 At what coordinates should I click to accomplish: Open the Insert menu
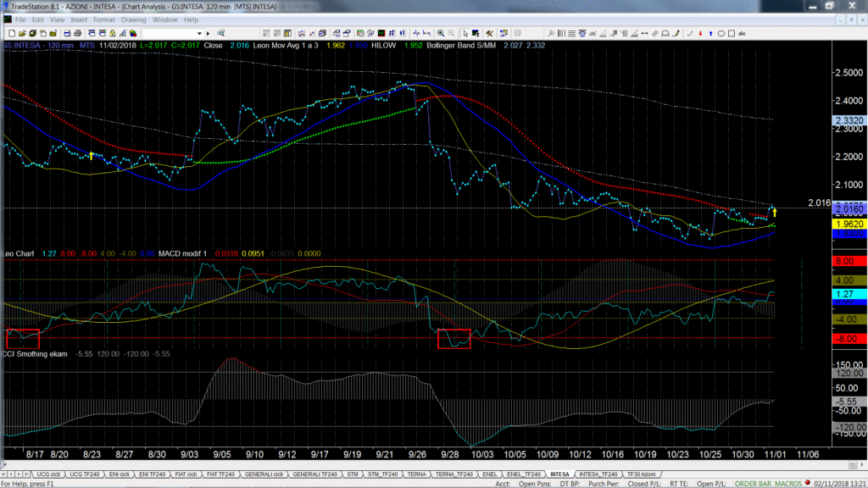(x=79, y=20)
